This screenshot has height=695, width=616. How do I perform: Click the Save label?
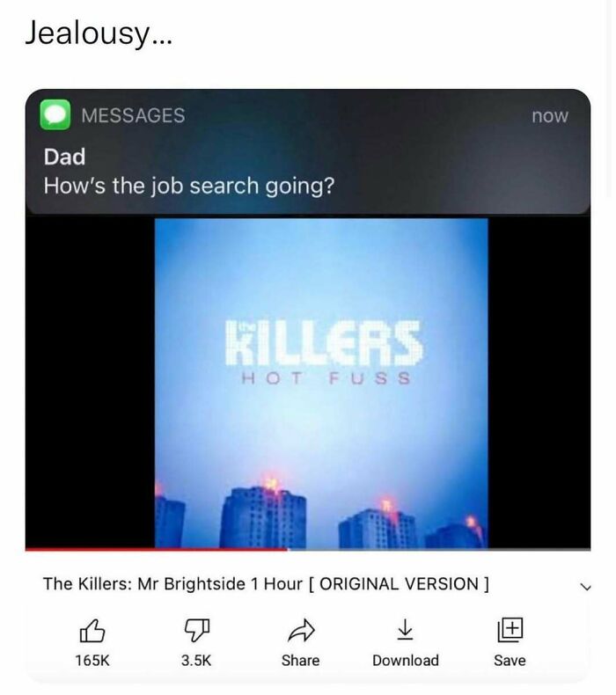pos(510,661)
